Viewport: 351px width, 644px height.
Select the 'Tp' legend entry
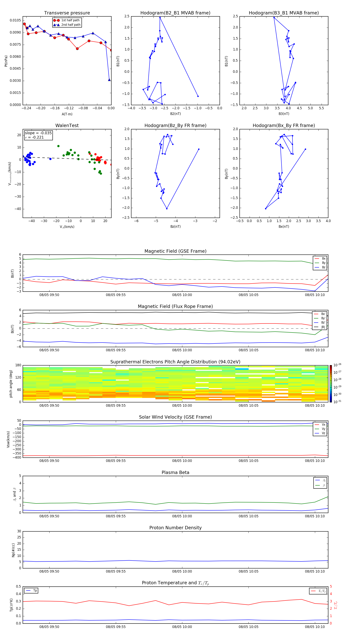point(31,591)
